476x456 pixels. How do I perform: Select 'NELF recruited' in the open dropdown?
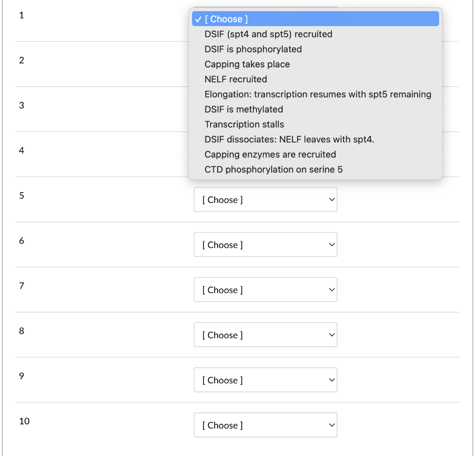[x=316, y=79]
